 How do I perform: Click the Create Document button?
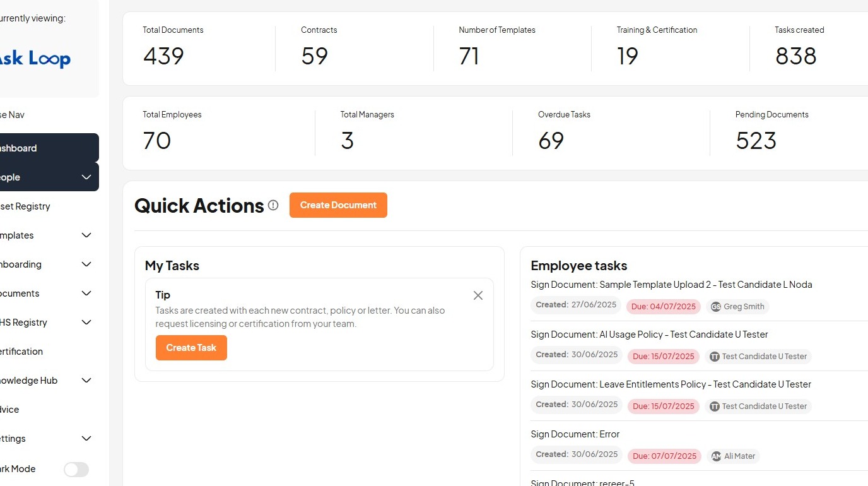click(338, 205)
